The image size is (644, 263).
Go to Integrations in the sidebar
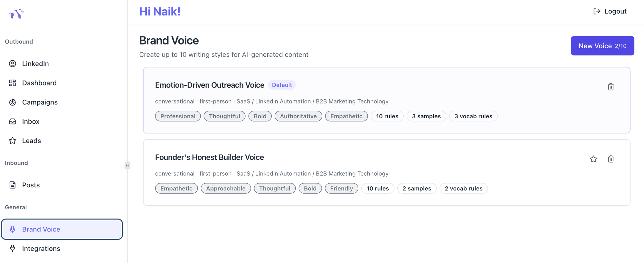(41, 248)
